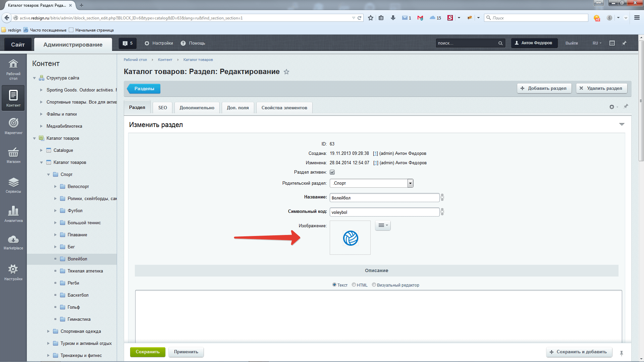This screenshot has width=644, height=362.
Task: Switch to the SEO tab
Action: click(x=163, y=108)
